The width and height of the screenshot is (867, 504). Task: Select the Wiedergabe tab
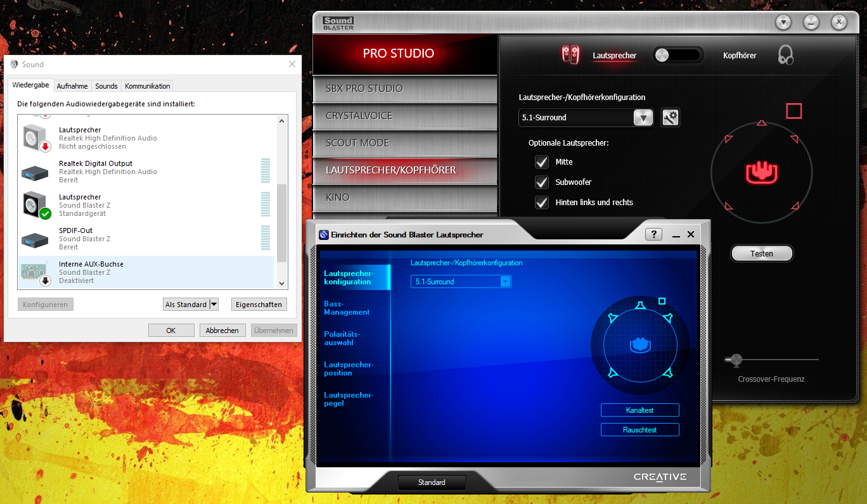[x=30, y=85]
